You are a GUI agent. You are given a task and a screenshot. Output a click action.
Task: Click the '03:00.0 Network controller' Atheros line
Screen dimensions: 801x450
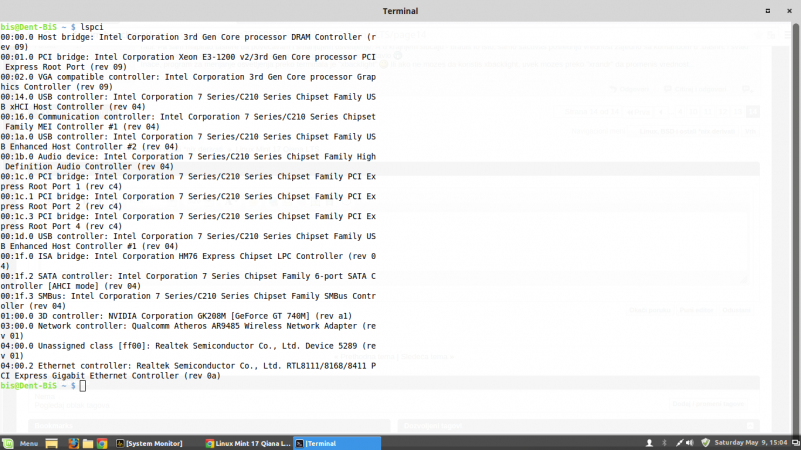[188, 331]
